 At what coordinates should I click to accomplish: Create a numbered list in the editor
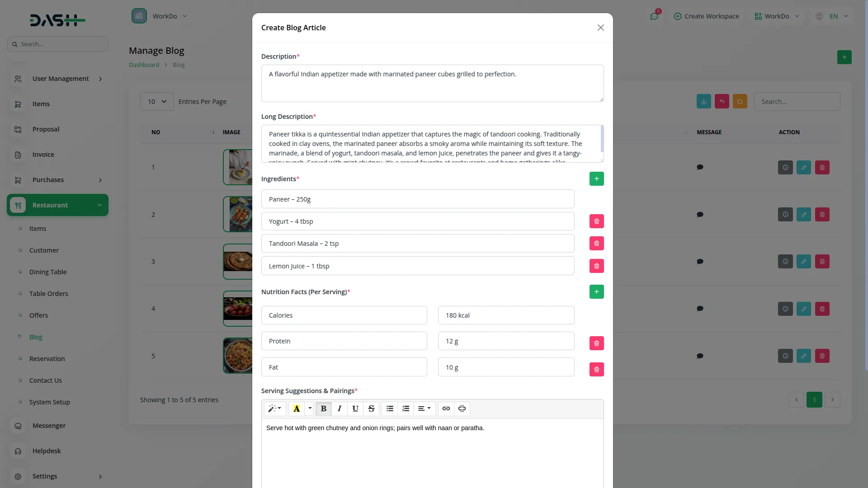405,408
